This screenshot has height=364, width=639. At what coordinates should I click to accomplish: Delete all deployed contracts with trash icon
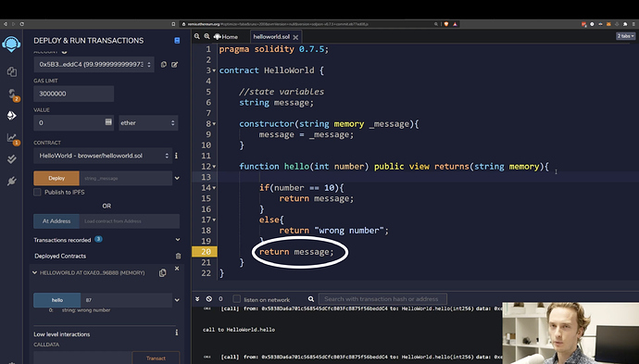pos(178,256)
